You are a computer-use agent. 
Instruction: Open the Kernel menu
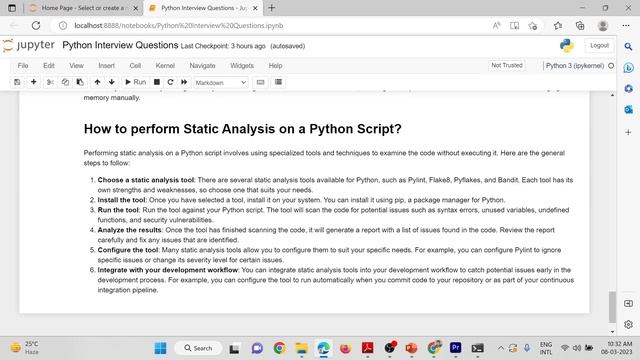coord(165,65)
